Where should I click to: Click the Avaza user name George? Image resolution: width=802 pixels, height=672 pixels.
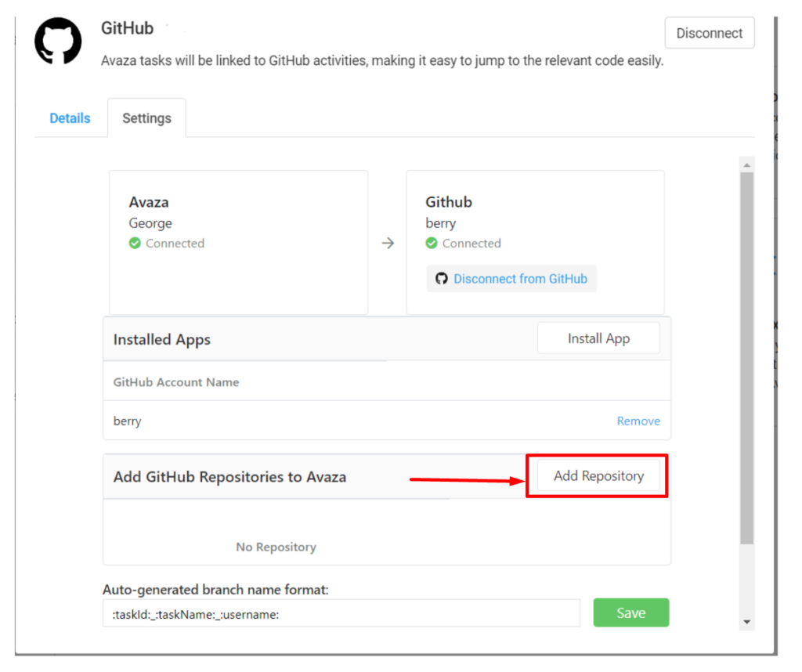pos(150,223)
